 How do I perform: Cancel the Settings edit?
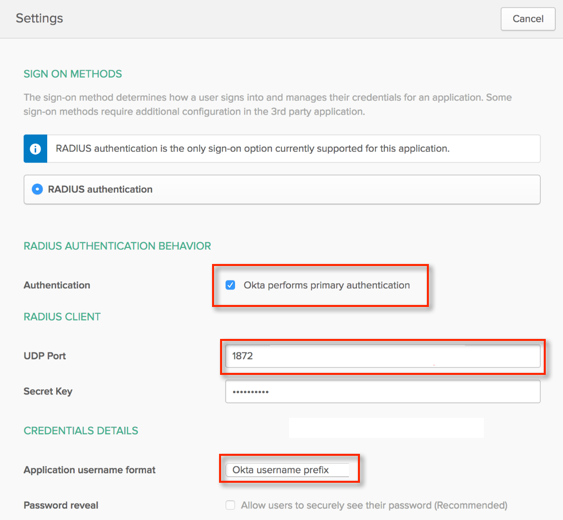528,19
